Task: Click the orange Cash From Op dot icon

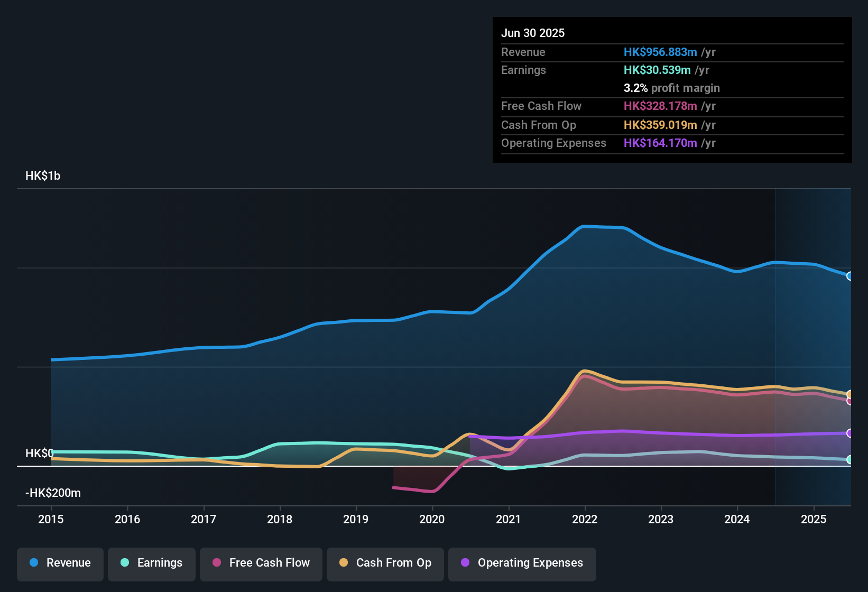Action: click(343, 563)
